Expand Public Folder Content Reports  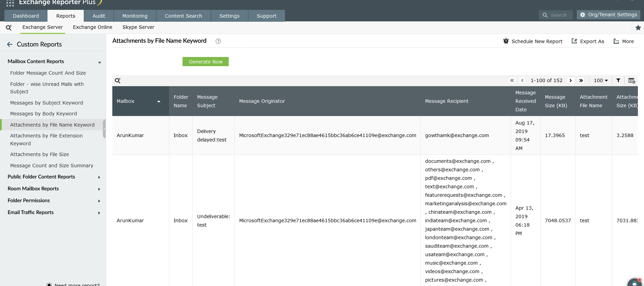[99, 177]
